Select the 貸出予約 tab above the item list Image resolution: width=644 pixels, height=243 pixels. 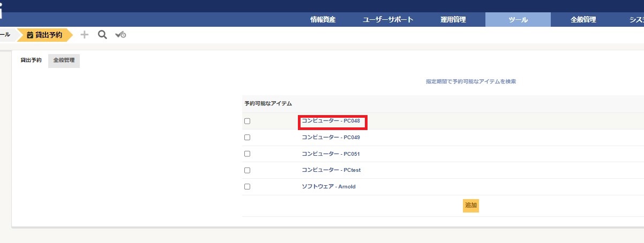coord(31,60)
